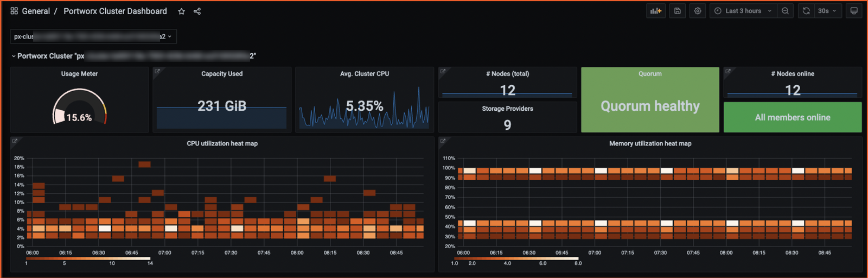Click the CPU utilization heat map title
This screenshot has height=278, width=868.
pos(222,143)
